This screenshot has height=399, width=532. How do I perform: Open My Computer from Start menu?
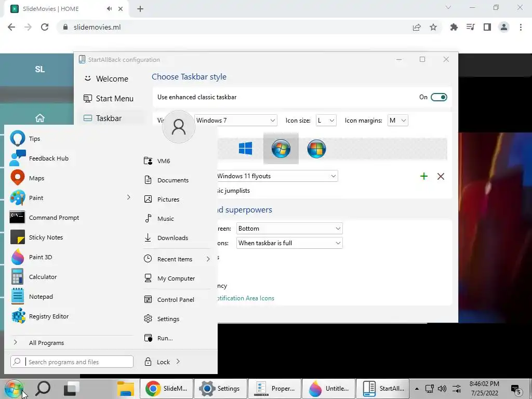tap(177, 278)
